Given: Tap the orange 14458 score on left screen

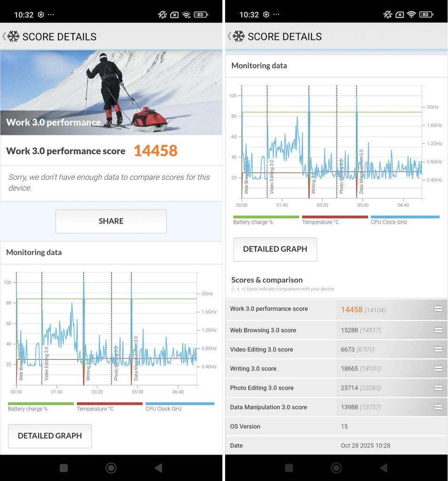Looking at the screenshot, I should coord(155,151).
